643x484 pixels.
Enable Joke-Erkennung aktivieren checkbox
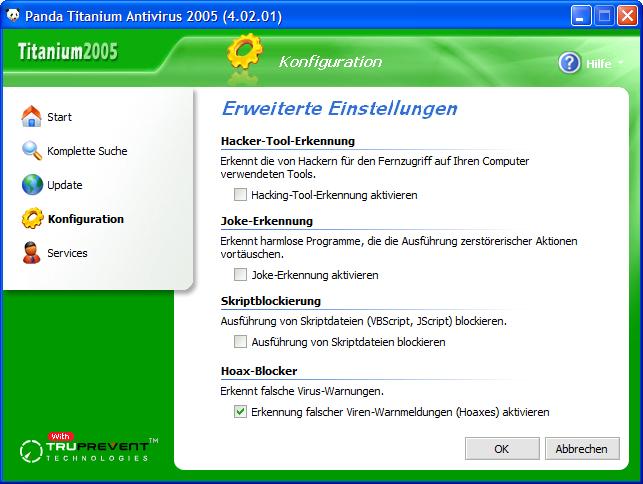[240, 274]
